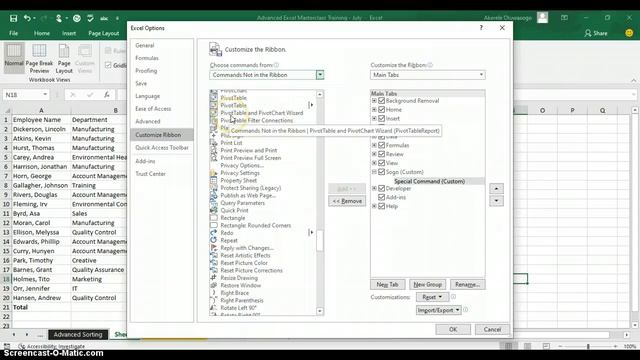The width and height of the screenshot is (640, 360).
Task: Open the Help question mark in dialog
Action: [481, 28]
